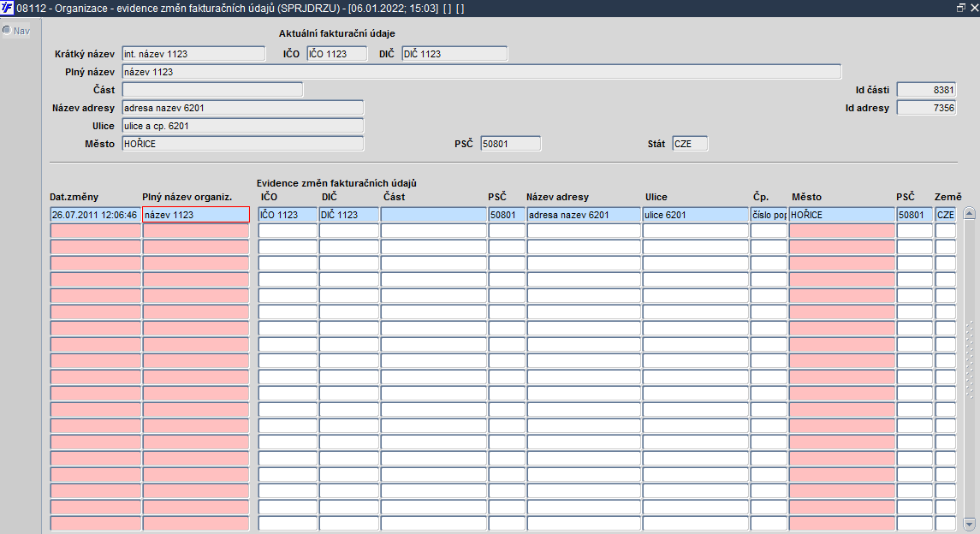Click the application icon in title bar
The height and width of the screenshot is (534, 980).
pyautogui.click(x=7, y=8)
